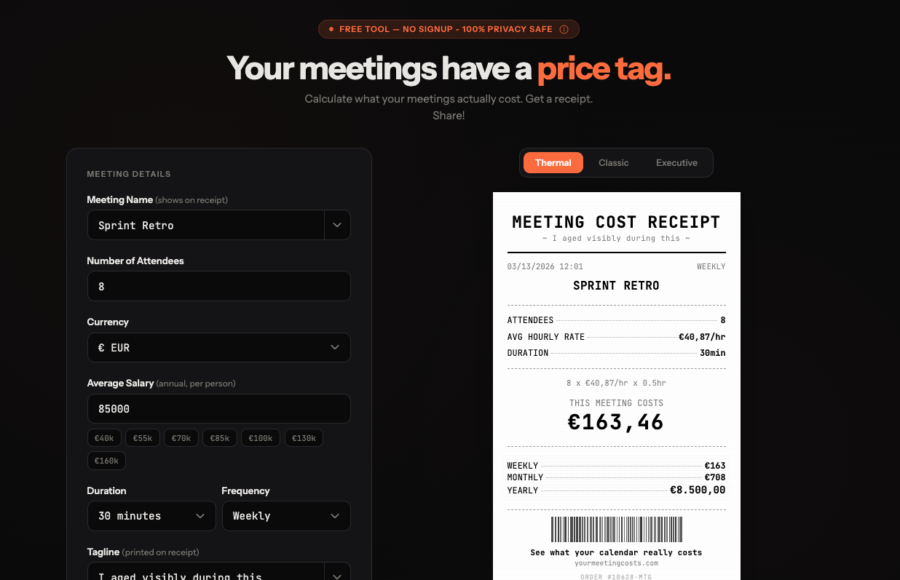Set salary to the €160k preset
Screen dimensions: 900x580
pyautogui.click(x=107, y=461)
